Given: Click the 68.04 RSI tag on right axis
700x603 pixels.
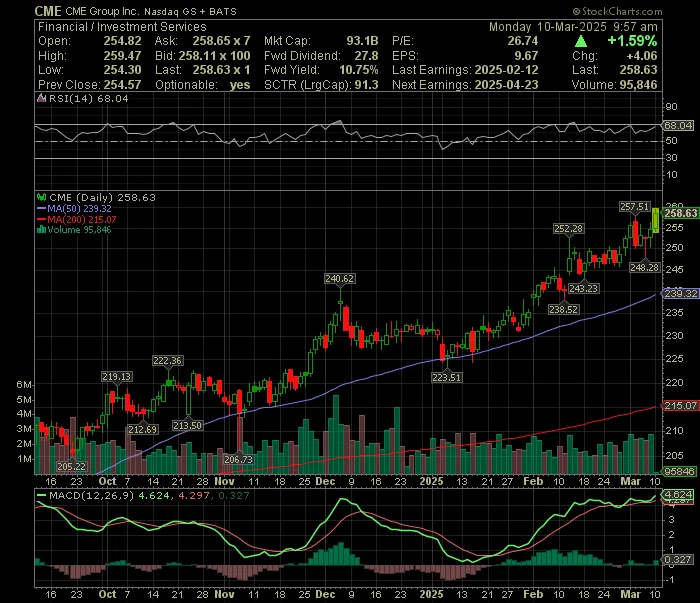Looking at the screenshot, I should 678,125.
